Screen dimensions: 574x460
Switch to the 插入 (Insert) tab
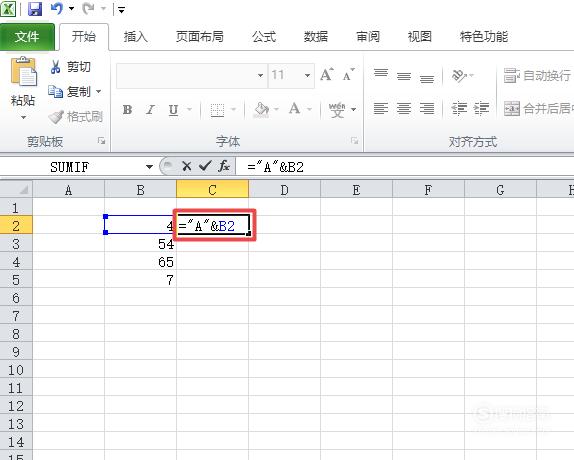[x=136, y=37]
